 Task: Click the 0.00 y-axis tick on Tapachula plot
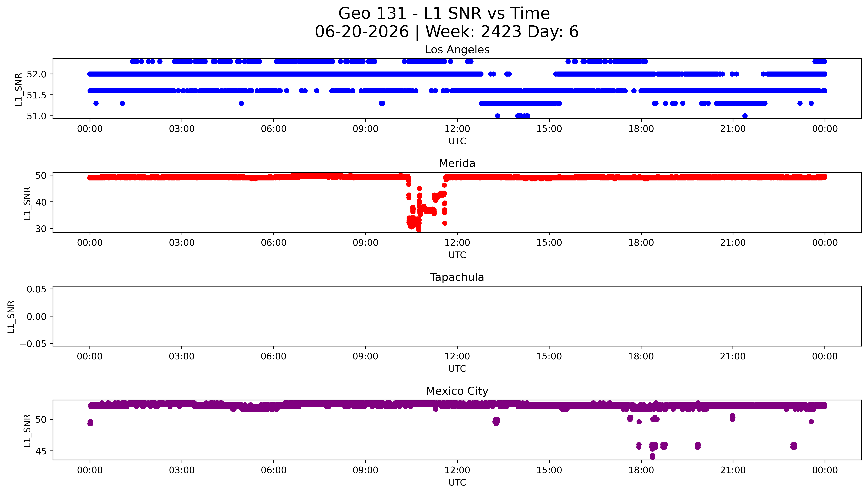point(37,317)
